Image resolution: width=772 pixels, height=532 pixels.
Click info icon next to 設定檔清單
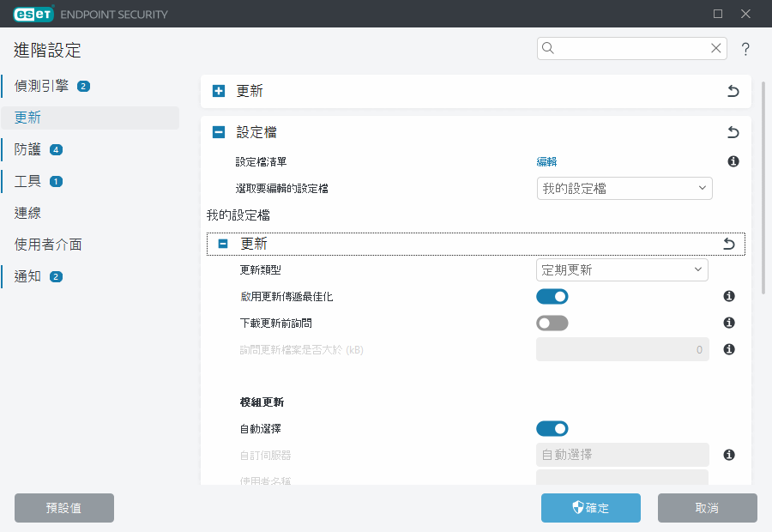pyautogui.click(x=733, y=161)
